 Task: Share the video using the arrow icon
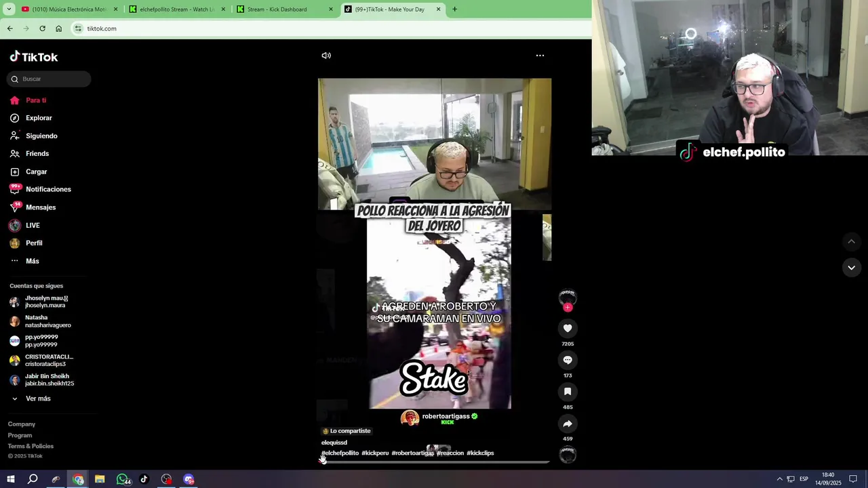tap(568, 424)
